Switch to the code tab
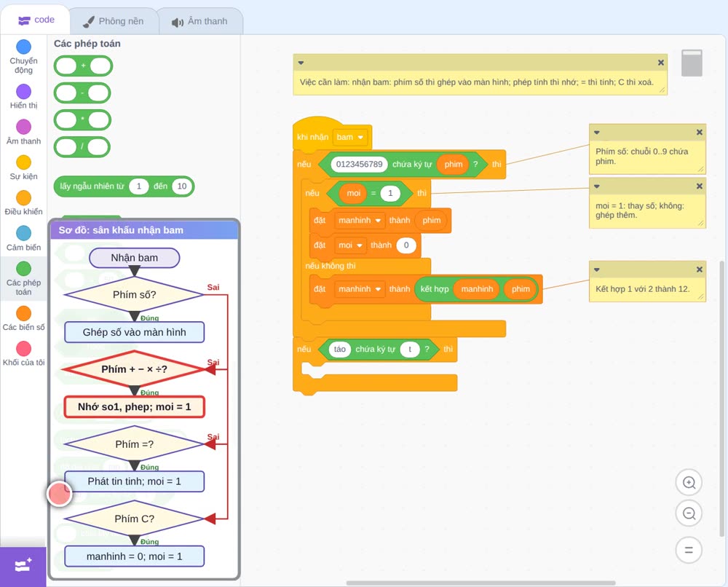 pyautogui.click(x=36, y=20)
